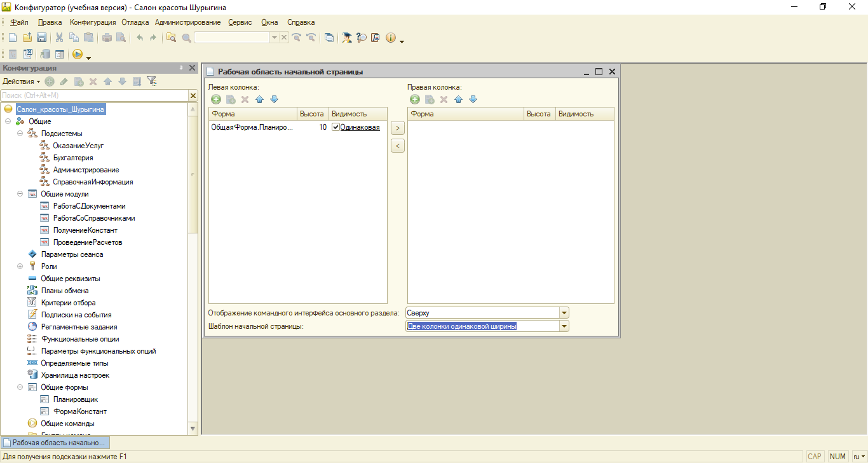Click the Paste clipboard icon

(x=89, y=38)
